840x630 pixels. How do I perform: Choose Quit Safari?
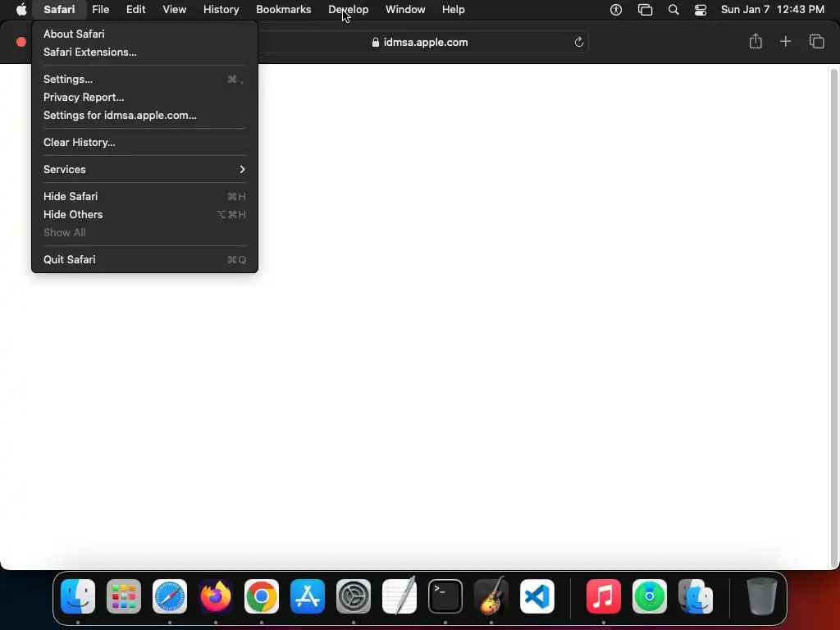[x=144, y=259]
